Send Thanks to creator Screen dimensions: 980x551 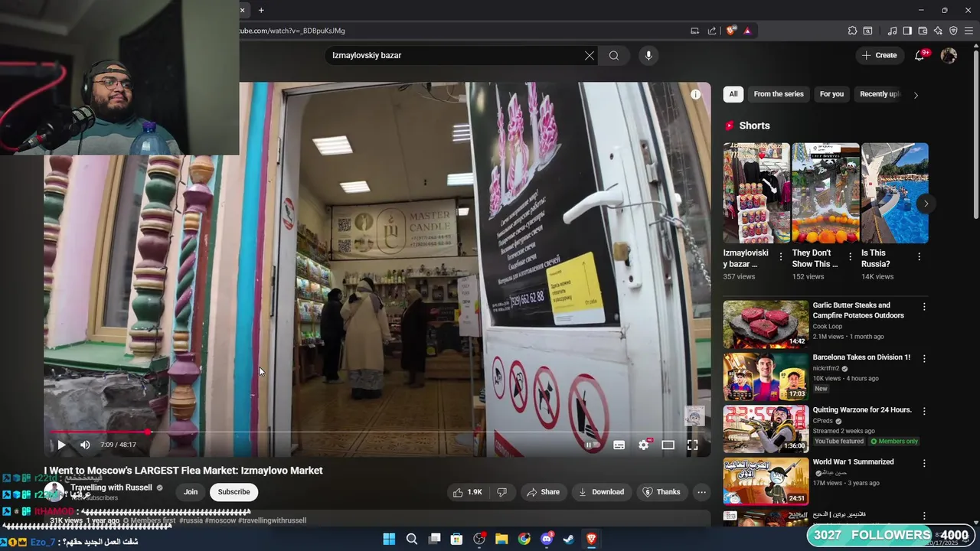pos(661,492)
